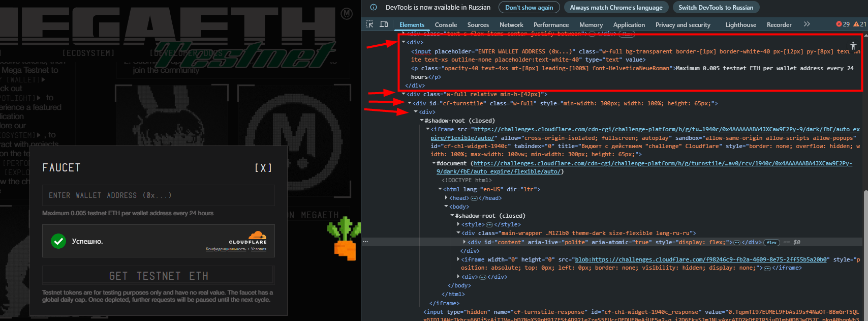The image size is (868, 321).
Task: Click the ECOSYSTEM nav item on the page
Action: tap(88, 53)
